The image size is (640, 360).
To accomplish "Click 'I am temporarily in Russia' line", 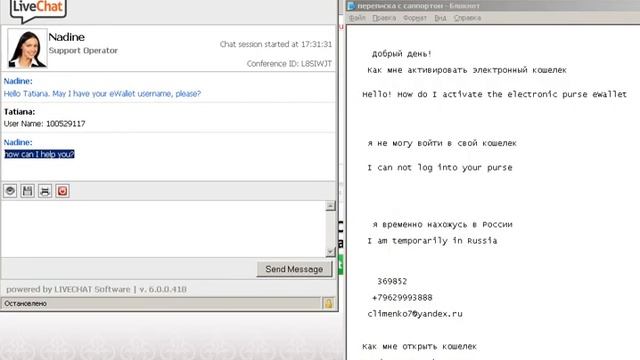I will (x=432, y=241).
